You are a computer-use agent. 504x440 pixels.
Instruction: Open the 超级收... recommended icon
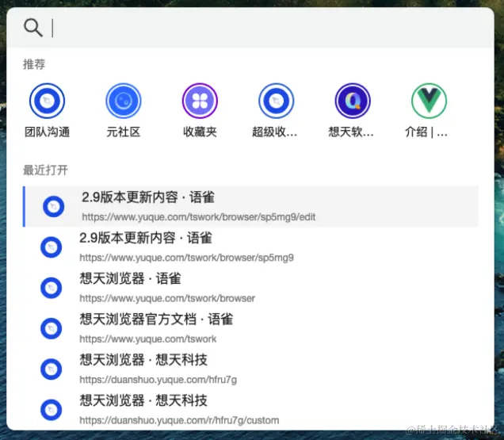pos(277,101)
